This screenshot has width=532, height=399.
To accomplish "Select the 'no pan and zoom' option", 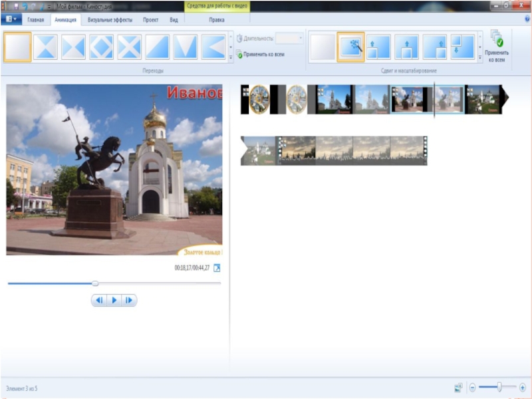I will click(x=323, y=47).
